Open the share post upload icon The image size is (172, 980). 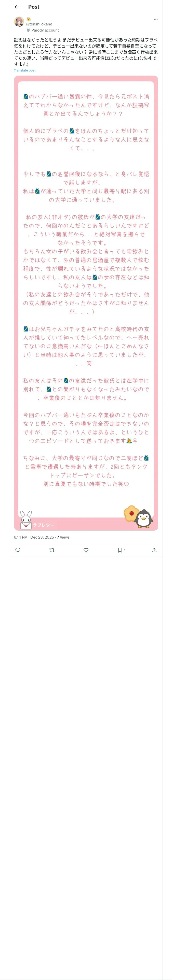coord(154,550)
